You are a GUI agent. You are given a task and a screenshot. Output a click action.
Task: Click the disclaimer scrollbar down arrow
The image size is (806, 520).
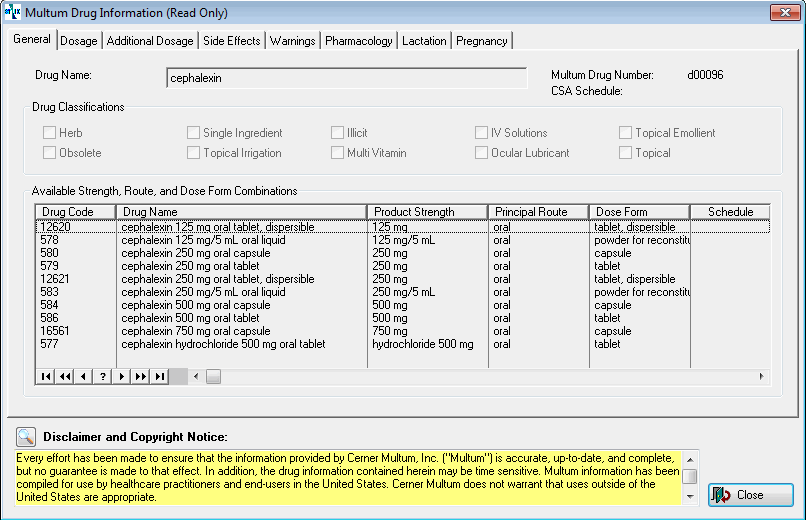690,496
